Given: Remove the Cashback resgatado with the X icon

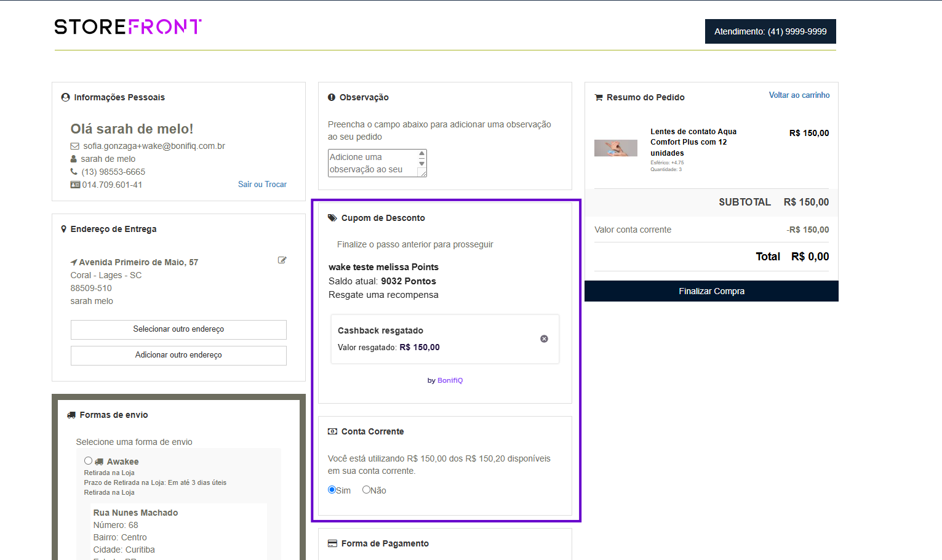Looking at the screenshot, I should (544, 338).
